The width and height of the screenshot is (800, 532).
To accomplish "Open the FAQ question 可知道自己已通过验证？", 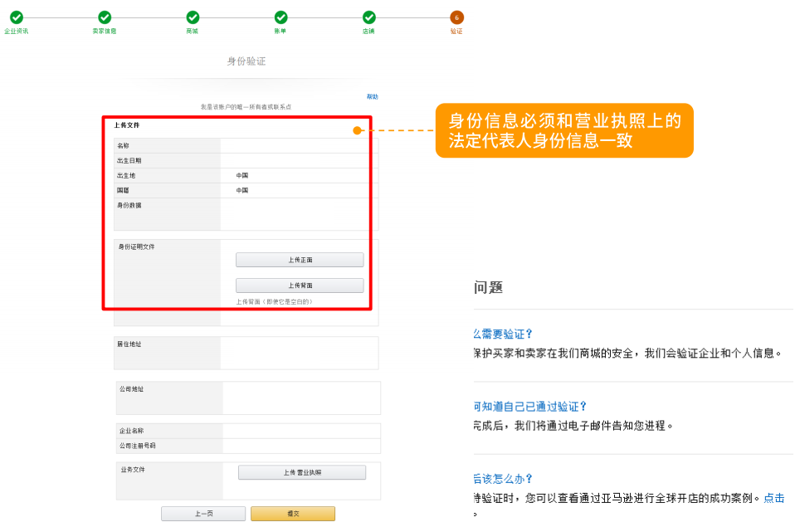I will 530,407.
